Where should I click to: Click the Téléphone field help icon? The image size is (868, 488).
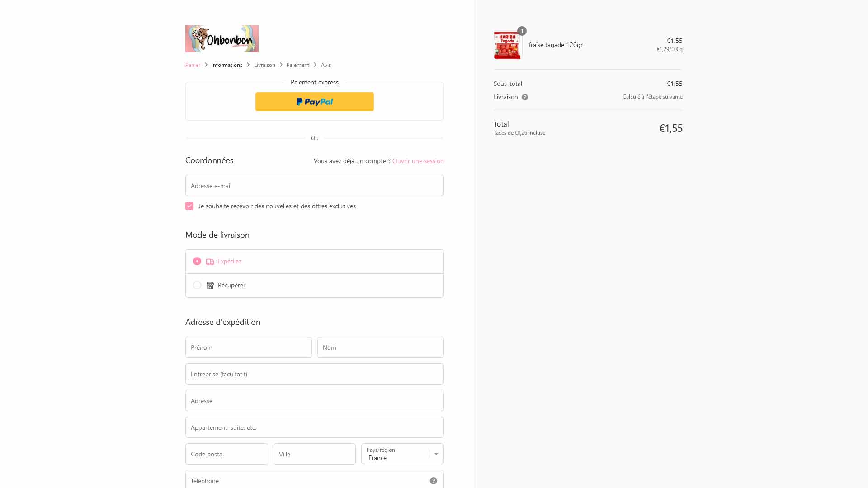[434, 481]
